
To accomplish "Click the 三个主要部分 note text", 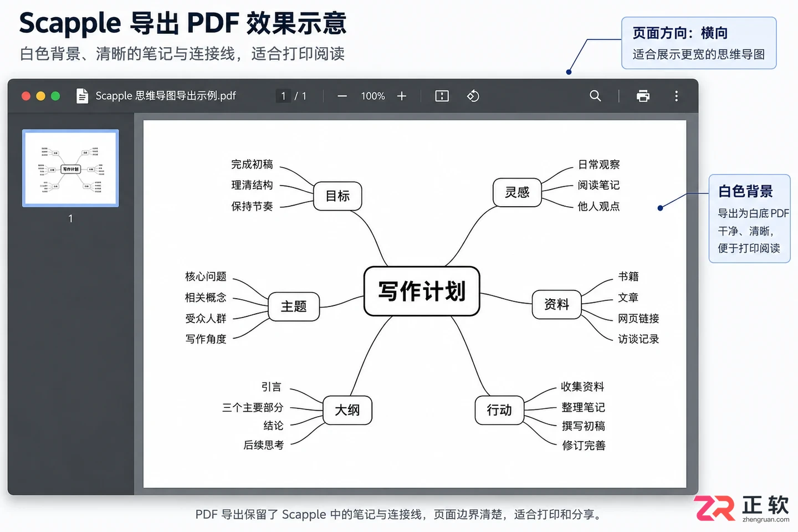I will pyautogui.click(x=253, y=408).
